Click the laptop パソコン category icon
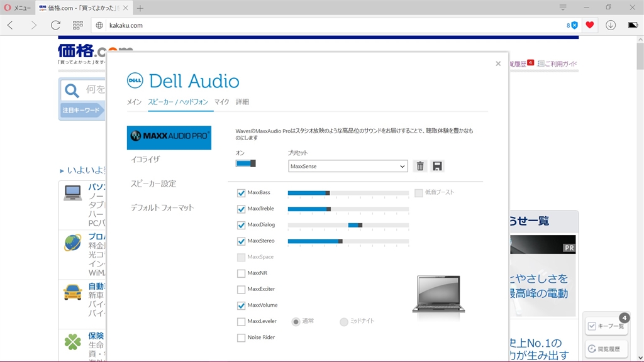644x362 pixels. click(73, 193)
